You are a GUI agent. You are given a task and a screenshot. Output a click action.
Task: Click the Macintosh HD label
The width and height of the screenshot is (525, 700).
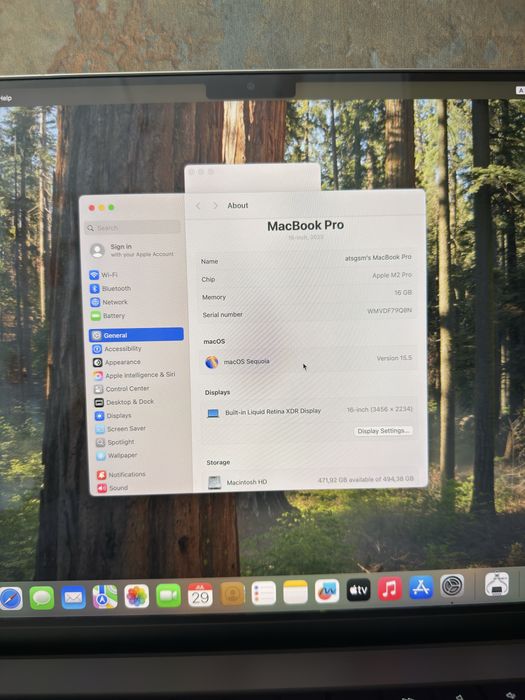[x=246, y=482]
